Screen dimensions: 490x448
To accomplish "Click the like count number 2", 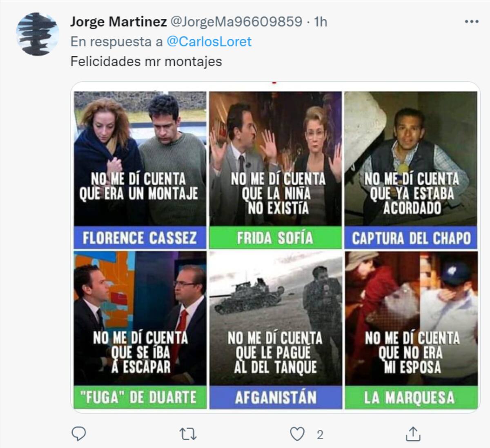I will pos(320,435).
